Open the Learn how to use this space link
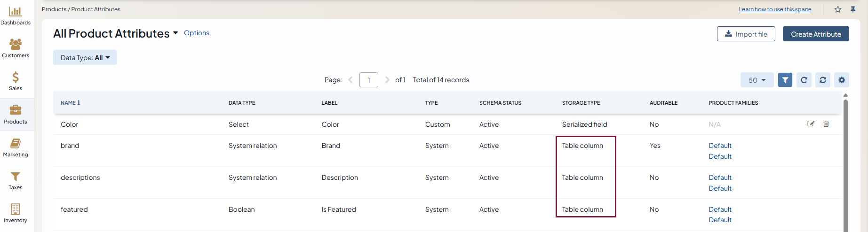Screen dimensions: 868x232 tap(774, 9)
